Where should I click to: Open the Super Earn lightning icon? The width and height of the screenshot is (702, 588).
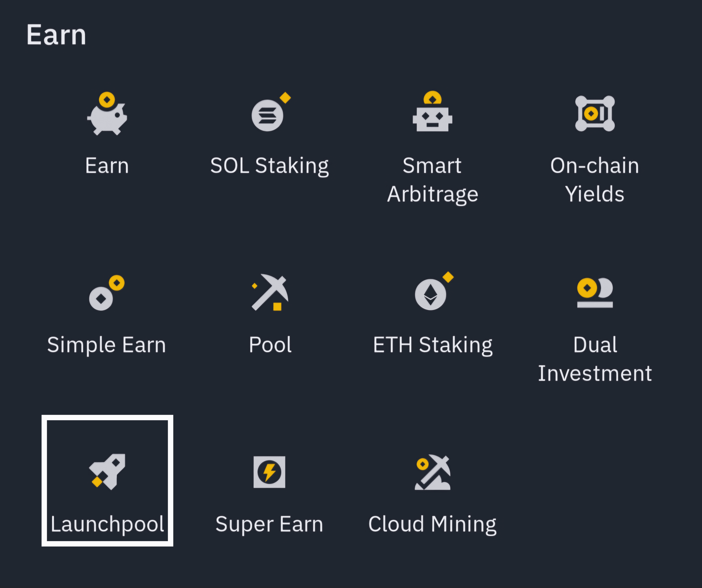269,472
